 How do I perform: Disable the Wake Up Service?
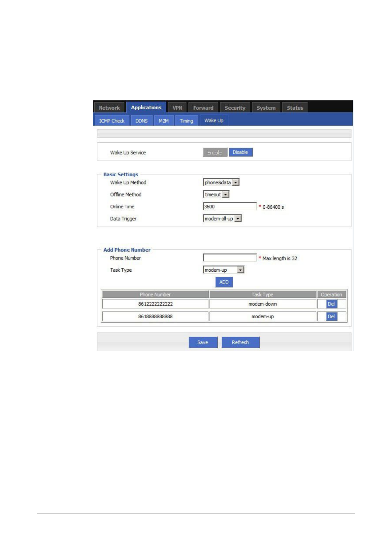(241, 152)
